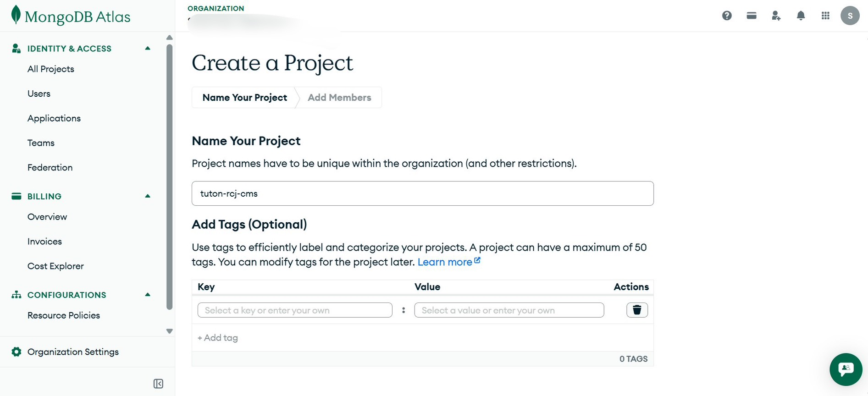Collapse the Configurations section

point(148,295)
